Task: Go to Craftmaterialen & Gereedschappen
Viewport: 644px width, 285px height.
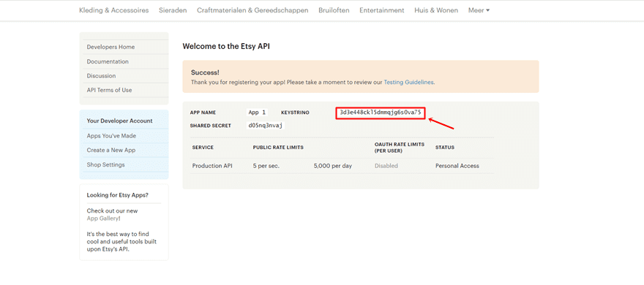Action: 252,10
